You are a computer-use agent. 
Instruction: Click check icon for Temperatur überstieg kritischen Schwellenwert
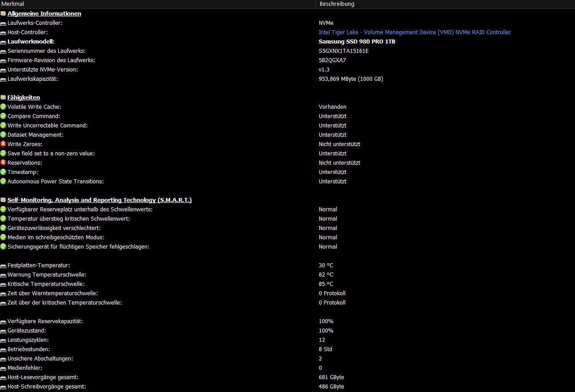tap(3, 218)
